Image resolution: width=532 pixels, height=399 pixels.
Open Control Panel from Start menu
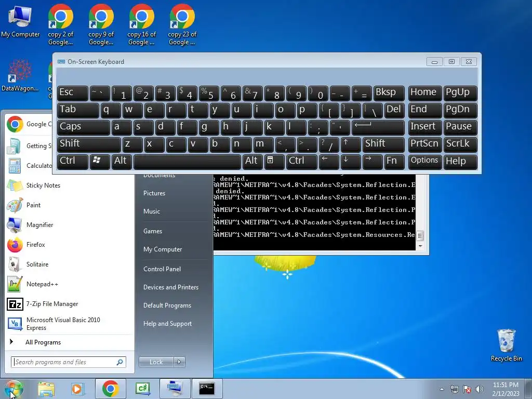pos(162,269)
